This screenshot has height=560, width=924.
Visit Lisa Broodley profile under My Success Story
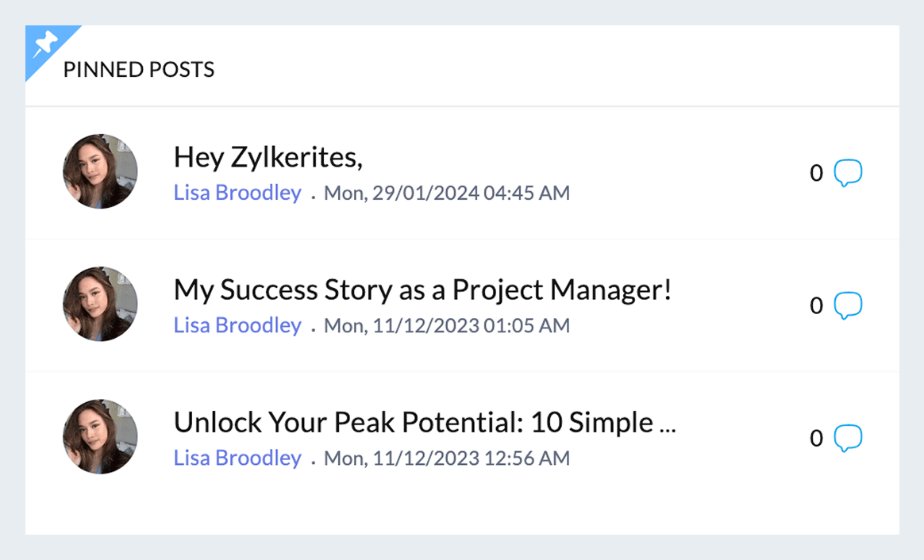pyautogui.click(x=237, y=325)
